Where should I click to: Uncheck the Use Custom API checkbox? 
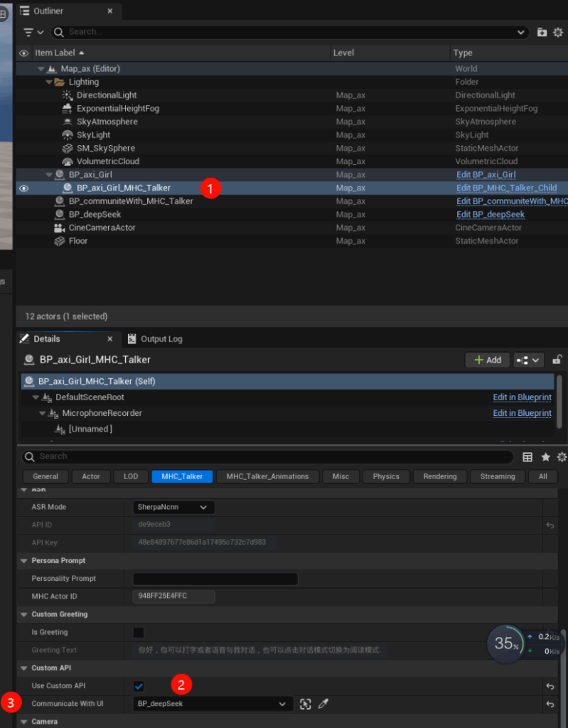click(x=139, y=686)
